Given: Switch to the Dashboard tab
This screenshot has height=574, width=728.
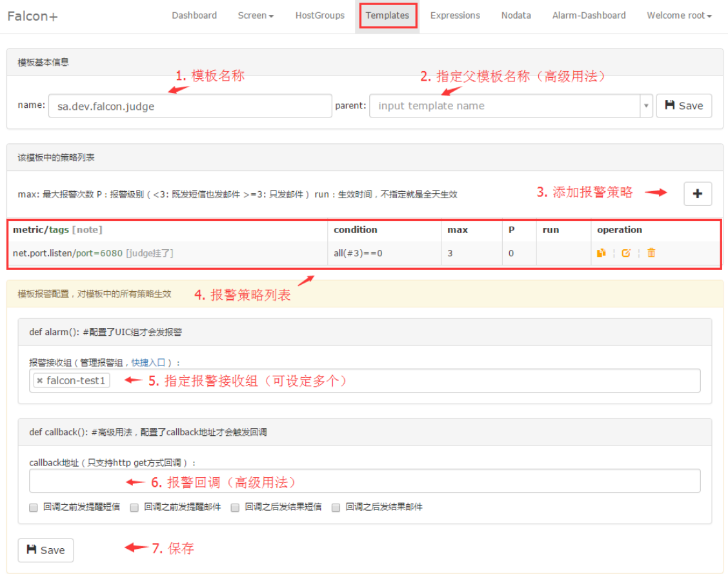Looking at the screenshot, I should click(x=194, y=15).
